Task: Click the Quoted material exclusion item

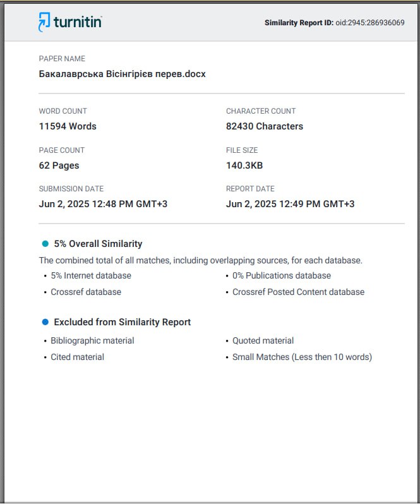Action: 263,340
